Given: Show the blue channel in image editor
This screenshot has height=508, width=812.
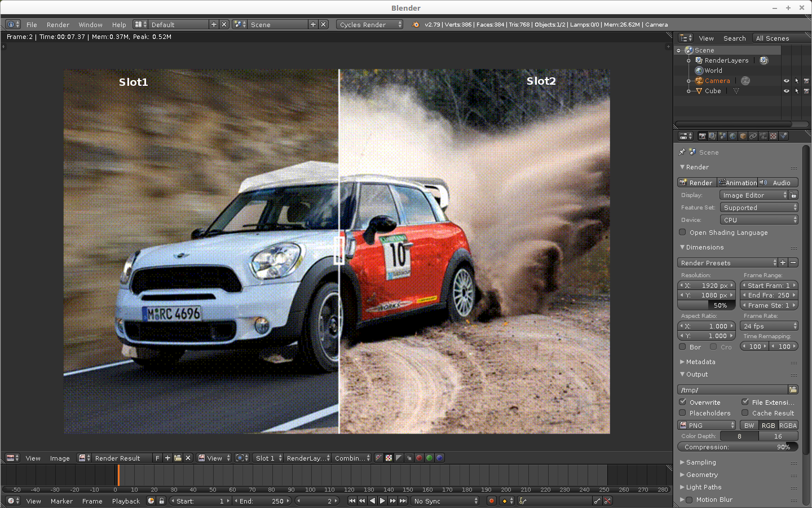Looking at the screenshot, I should click(x=439, y=458).
